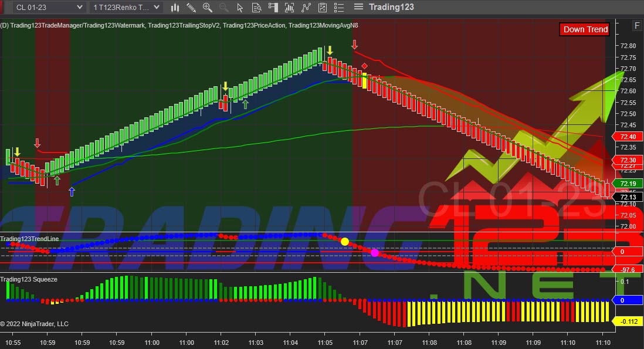Image resolution: width=644 pixels, height=349 pixels.
Task: Click the red diamond marker near the chart peak
Action: (x=364, y=66)
